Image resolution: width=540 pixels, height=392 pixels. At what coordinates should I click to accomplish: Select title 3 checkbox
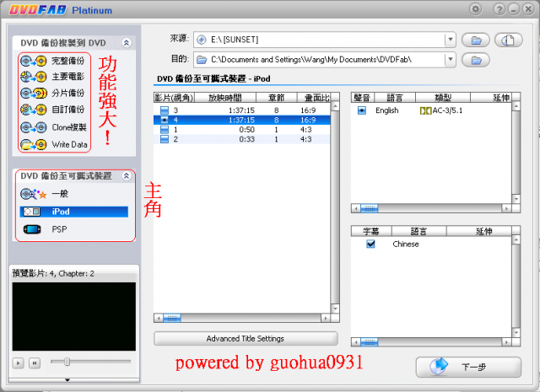(165, 110)
